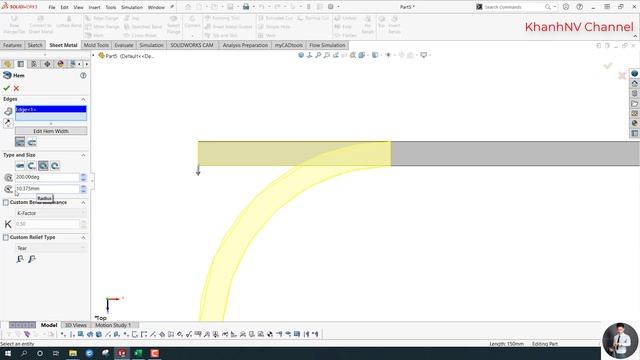
Task: Click Zoom to Fit in heads-up toolbar
Action: click(x=318, y=55)
